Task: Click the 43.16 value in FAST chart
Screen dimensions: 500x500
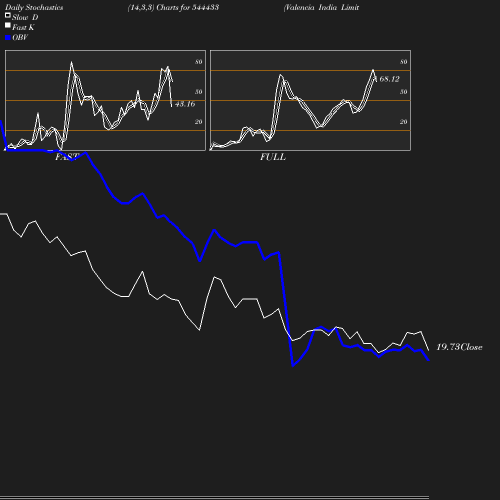Action: coord(185,104)
